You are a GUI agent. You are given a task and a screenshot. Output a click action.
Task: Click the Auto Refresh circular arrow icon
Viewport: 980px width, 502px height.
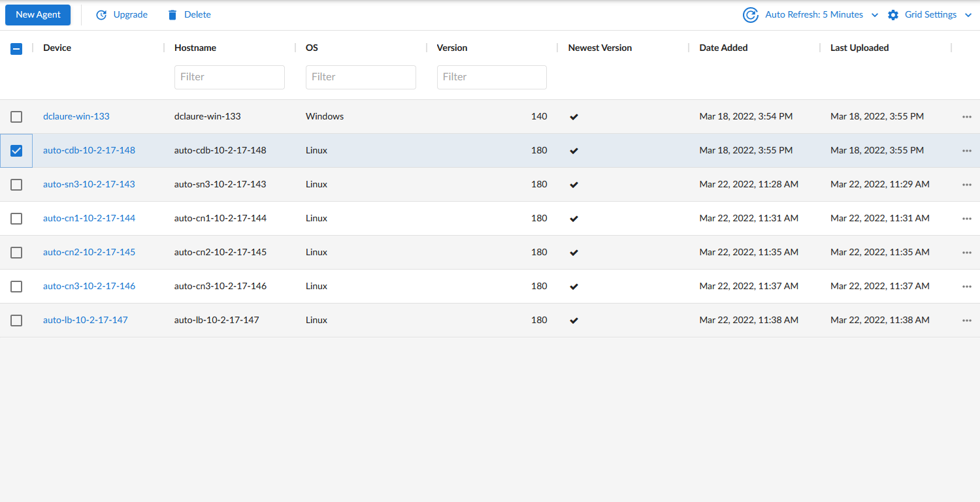(x=751, y=15)
